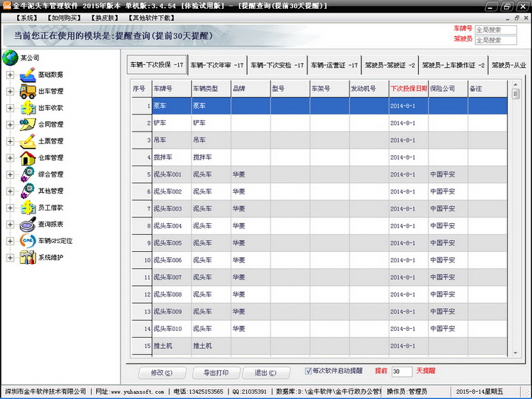The image size is (532, 399).
Task: Expand the 出车收款 tree node
Action: coord(10,108)
